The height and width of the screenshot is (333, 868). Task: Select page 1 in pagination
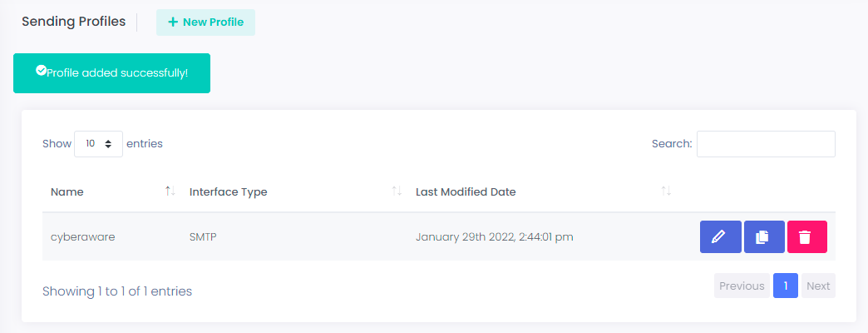click(786, 286)
